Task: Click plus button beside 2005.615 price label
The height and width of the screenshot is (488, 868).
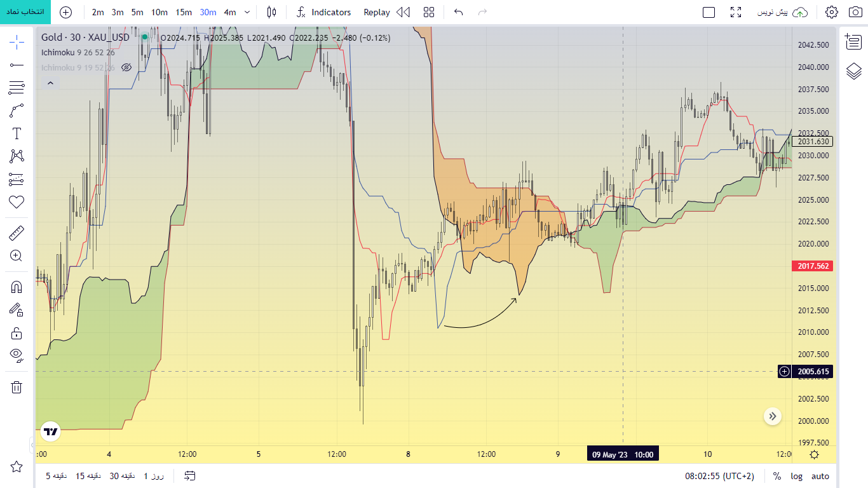Action: pos(785,372)
